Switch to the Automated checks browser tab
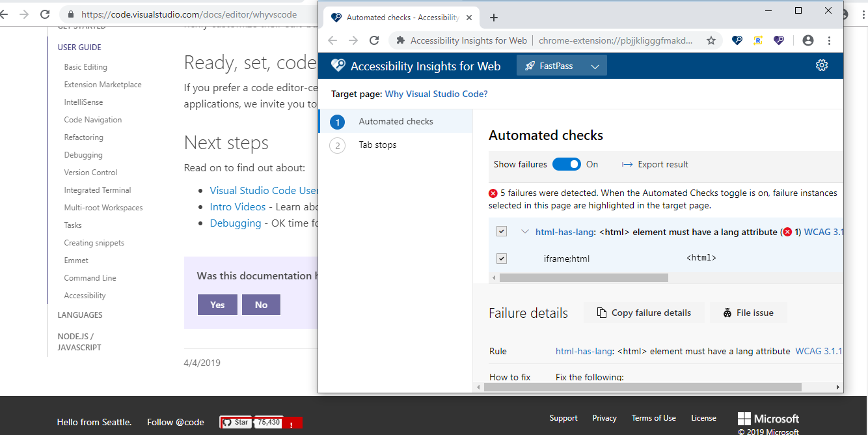The width and height of the screenshot is (868, 435). point(397,18)
